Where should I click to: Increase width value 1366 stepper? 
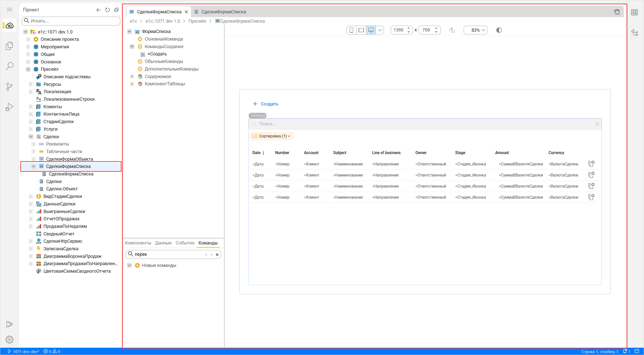(409, 28)
